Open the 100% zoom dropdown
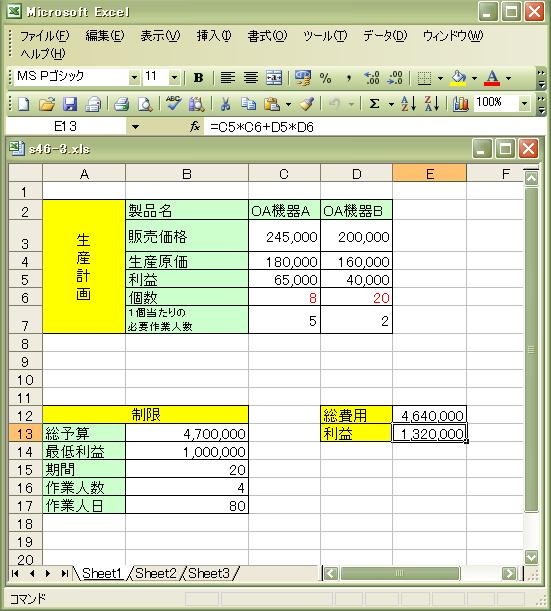551x611 pixels. [525, 103]
